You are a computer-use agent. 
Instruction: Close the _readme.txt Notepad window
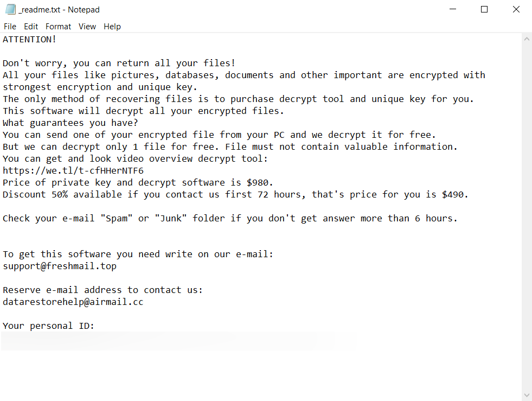tap(516, 9)
